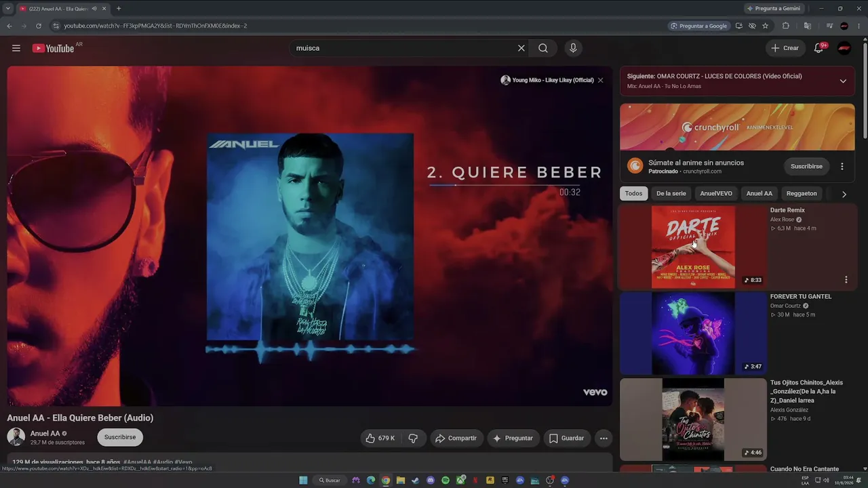Open Microsoft Edge from the taskbar

(371, 481)
